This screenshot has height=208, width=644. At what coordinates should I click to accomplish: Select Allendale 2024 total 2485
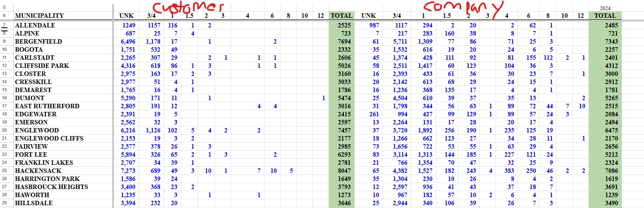pyautogui.click(x=611, y=25)
